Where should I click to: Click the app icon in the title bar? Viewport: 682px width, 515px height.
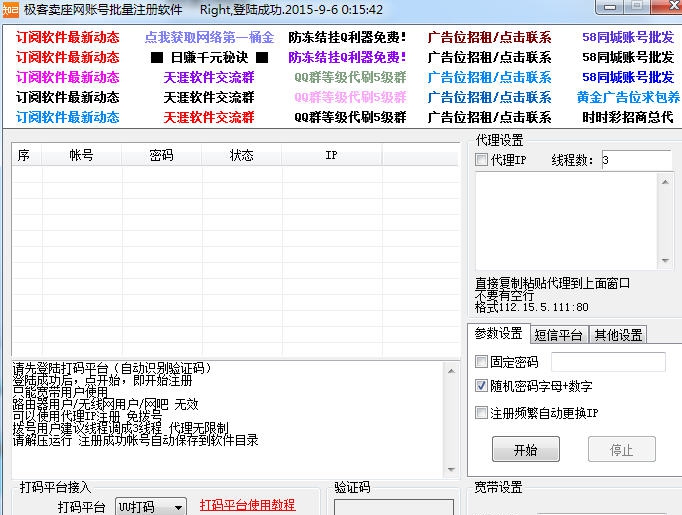pos(10,10)
